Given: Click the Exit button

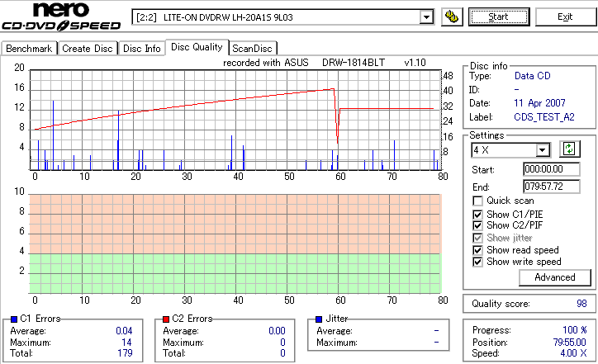Looking at the screenshot, I should click(565, 17).
